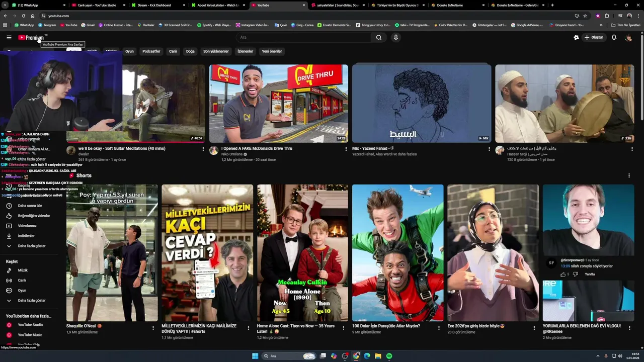This screenshot has height=362, width=644.
Task: Open the Spotify - Web Player bookmark
Action: pyautogui.click(x=214, y=25)
